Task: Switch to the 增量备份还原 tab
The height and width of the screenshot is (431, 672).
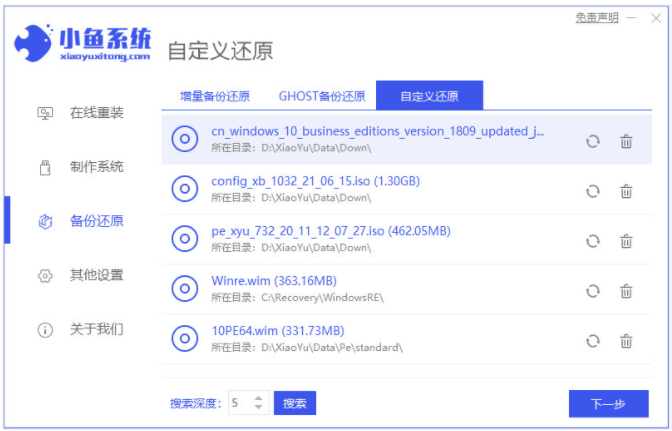Action: [214, 96]
